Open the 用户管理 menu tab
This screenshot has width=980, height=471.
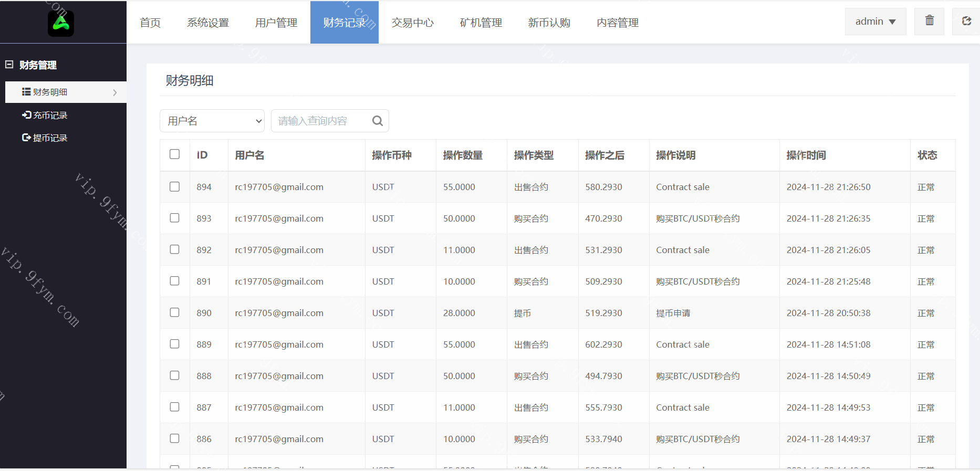coord(276,23)
